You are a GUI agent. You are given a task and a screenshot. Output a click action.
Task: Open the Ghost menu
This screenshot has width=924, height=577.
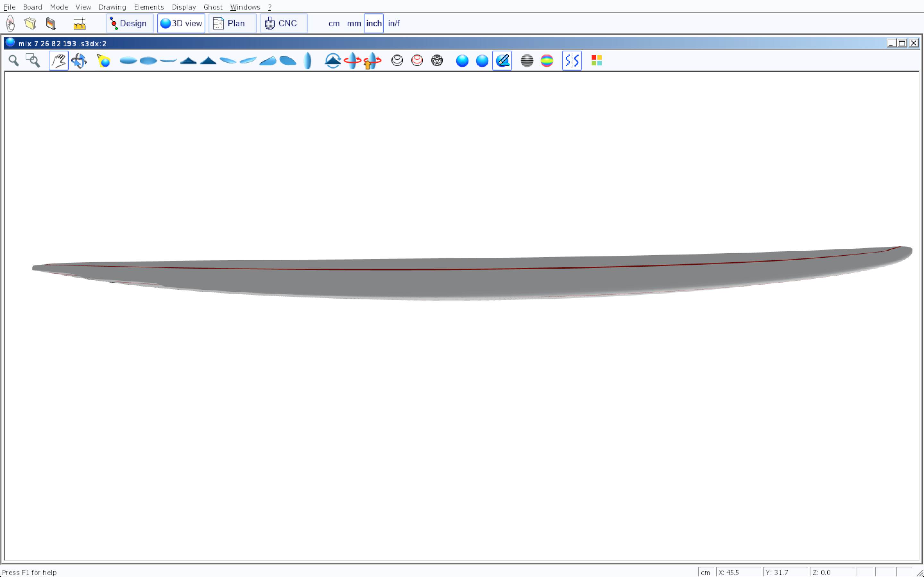point(213,7)
